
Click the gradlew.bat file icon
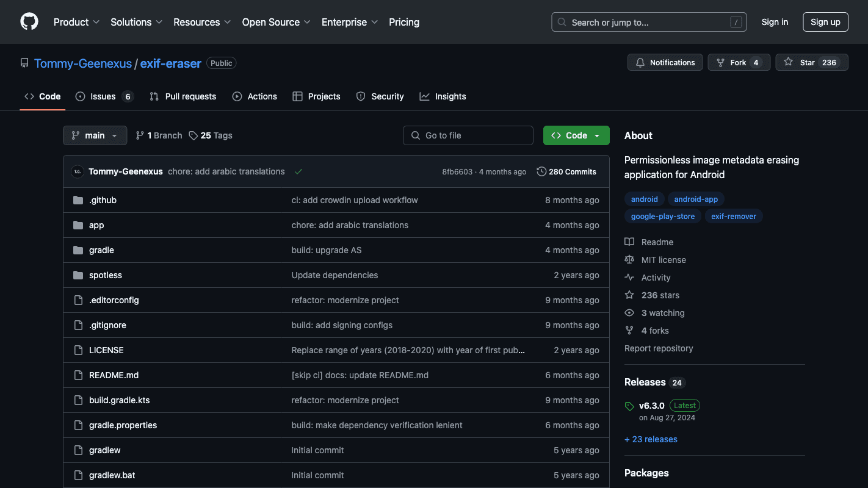[x=78, y=475]
